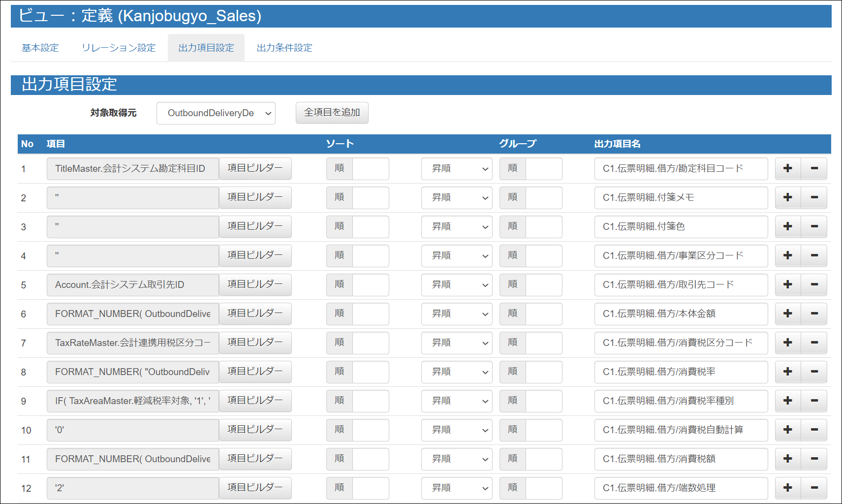The width and height of the screenshot is (842, 504).
Task: Click the plus icon on row 12
Action: tap(787, 488)
